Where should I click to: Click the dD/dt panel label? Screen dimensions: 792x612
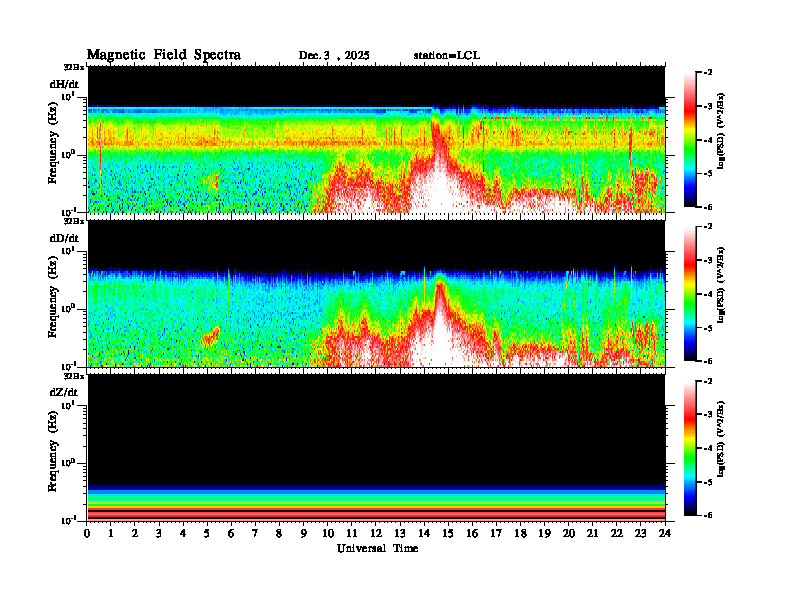click(64, 238)
